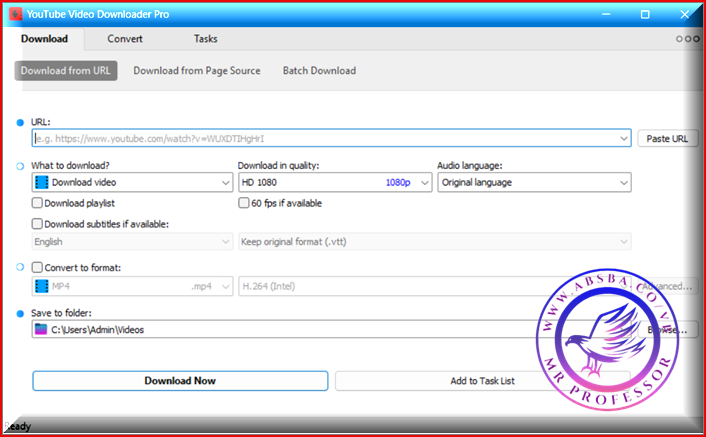Minimize the YouTube Video Downloader Pro window
The height and width of the screenshot is (437, 706).
(x=606, y=14)
